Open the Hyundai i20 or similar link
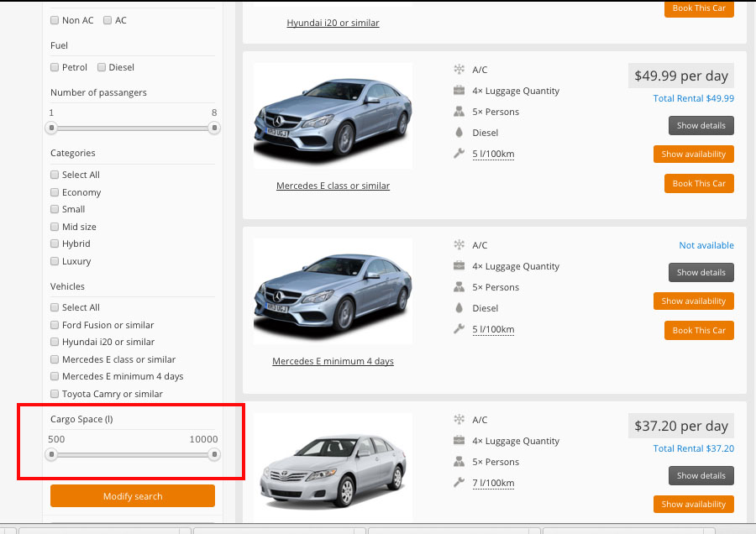Screen dimensions: 756x534 333,23
